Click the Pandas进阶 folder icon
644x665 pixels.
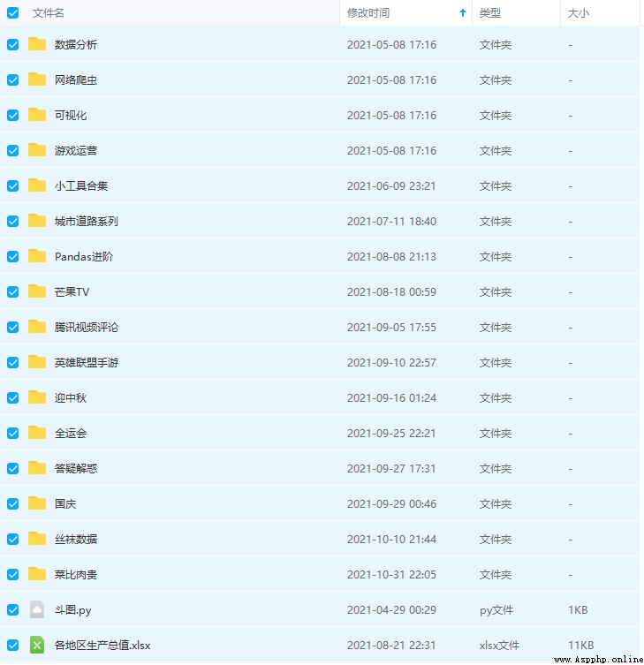(37, 256)
